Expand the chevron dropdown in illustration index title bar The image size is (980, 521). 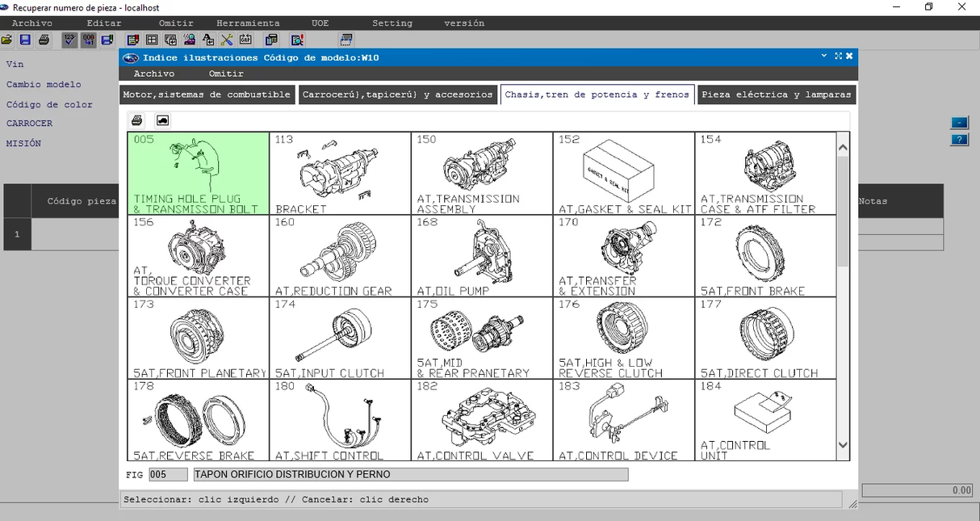[x=823, y=57]
